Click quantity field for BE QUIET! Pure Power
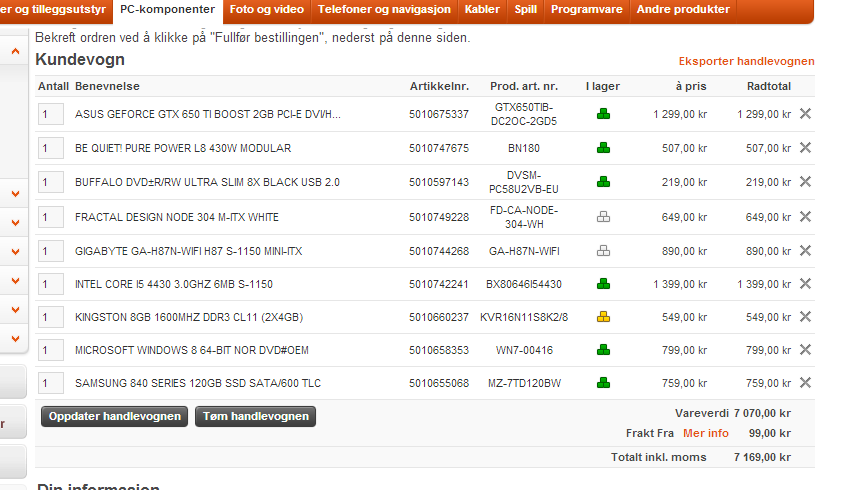The width and height of the screenshot is (854, 490). click(x=51, y=148)
